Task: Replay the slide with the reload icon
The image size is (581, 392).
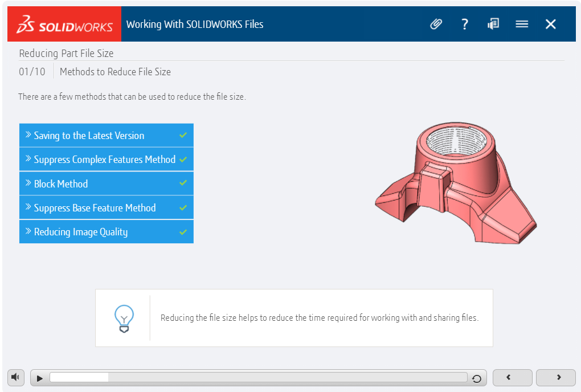Action: 477,378
